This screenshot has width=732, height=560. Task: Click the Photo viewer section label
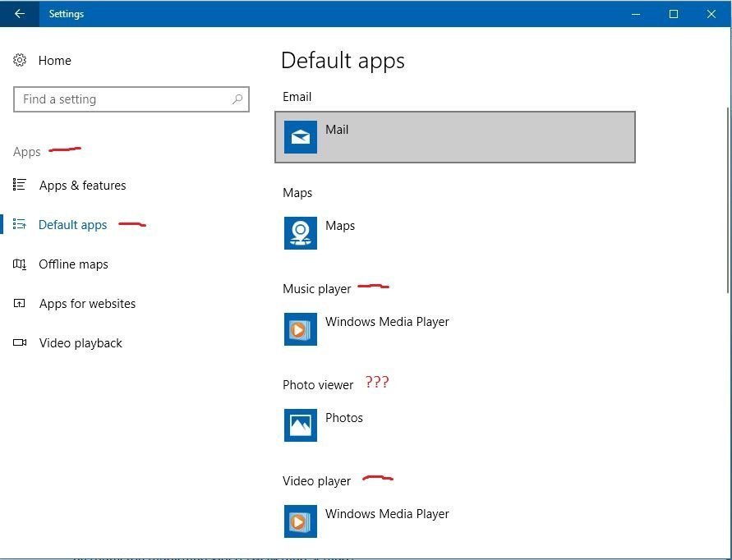318,385
